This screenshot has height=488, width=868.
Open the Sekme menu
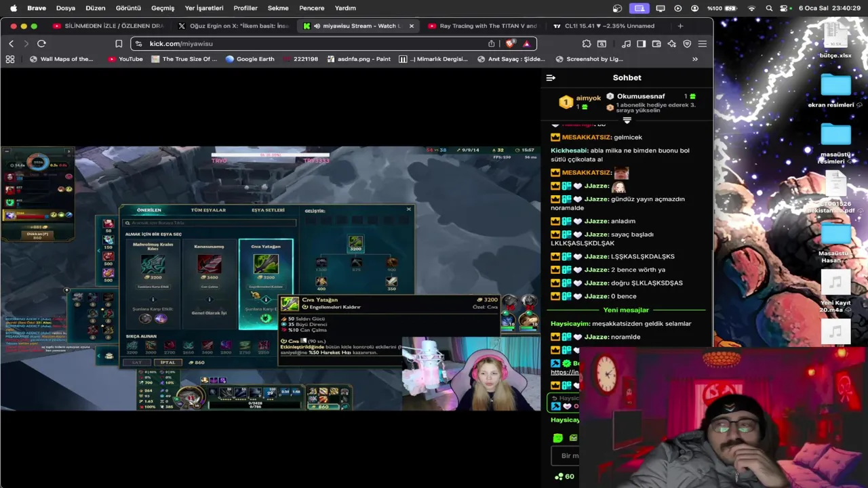coord(278,8)
